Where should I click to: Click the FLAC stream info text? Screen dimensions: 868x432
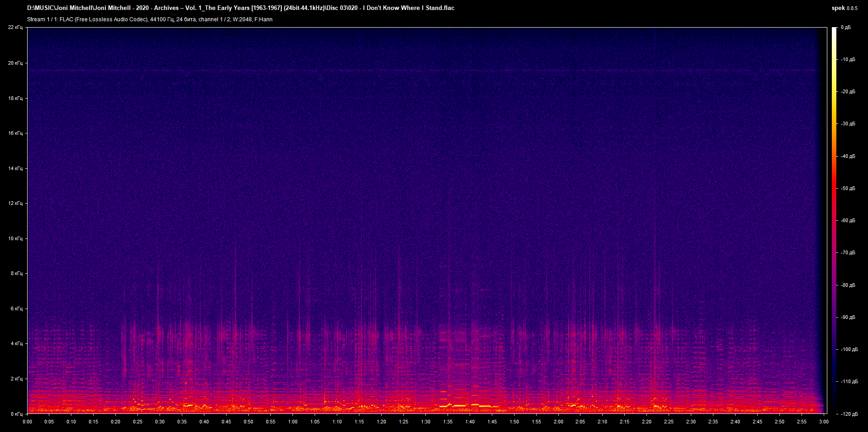coord(149,19)
